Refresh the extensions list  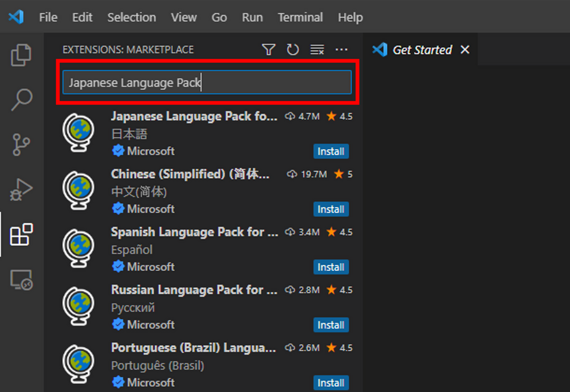coord(292,49)
